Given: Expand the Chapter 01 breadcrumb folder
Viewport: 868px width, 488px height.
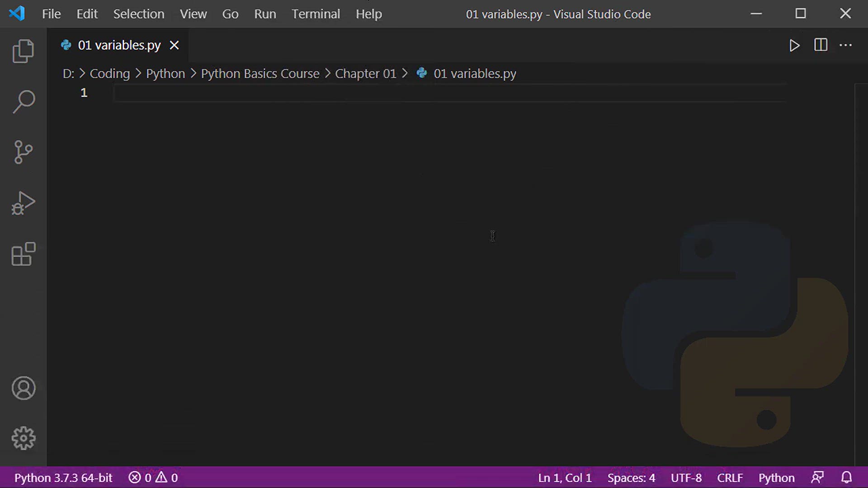Looking at the screenshot, I should tap(365, 74).
